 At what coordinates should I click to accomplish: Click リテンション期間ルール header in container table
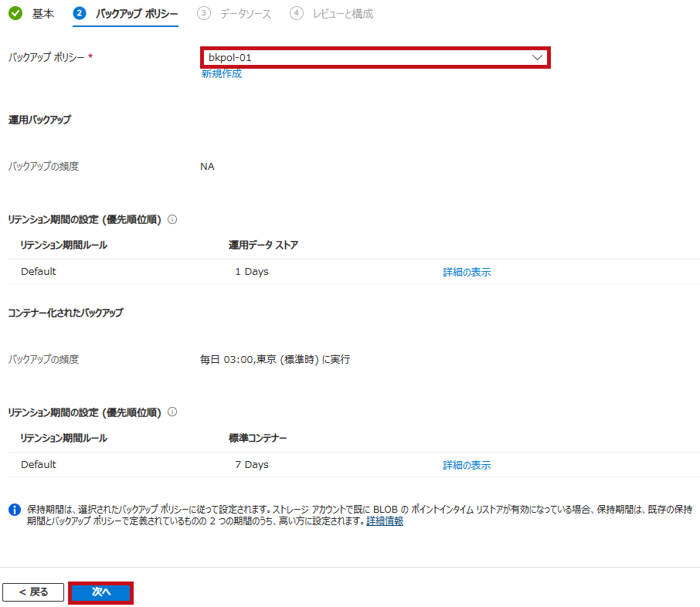(64, 439)
